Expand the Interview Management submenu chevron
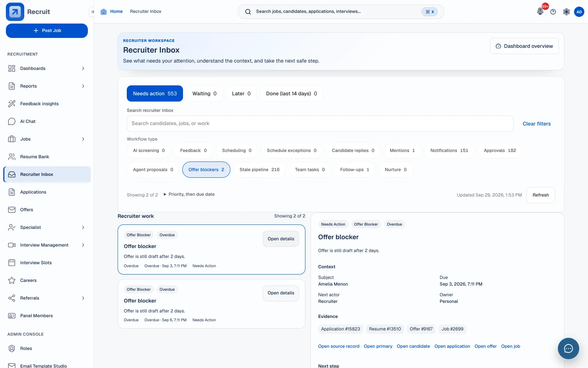Screen dimensions: 588x368 click(x=83, y=245)
